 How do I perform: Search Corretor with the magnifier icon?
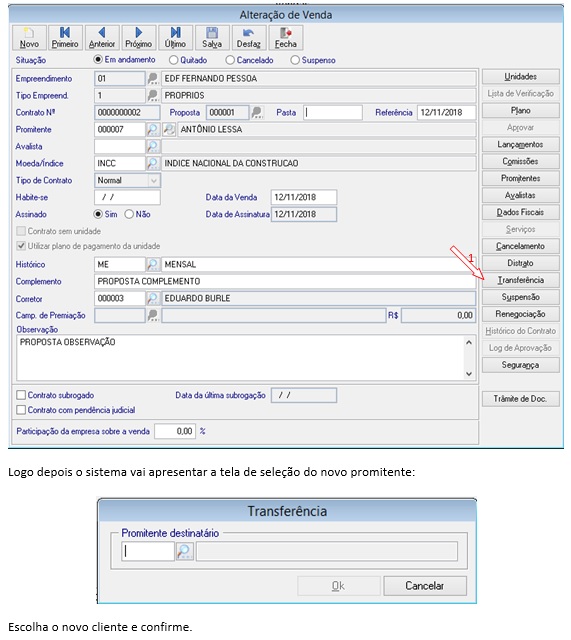pyautogui.click(x=153, y=298)
